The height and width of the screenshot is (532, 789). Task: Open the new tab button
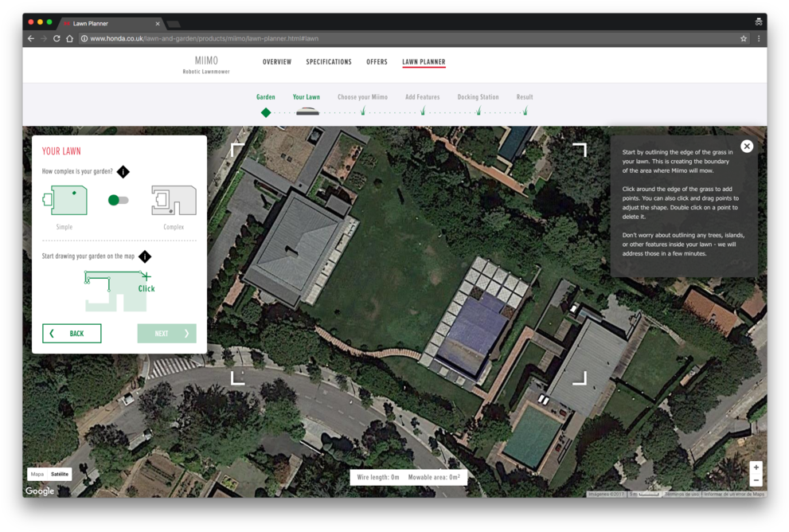[174, 24]
